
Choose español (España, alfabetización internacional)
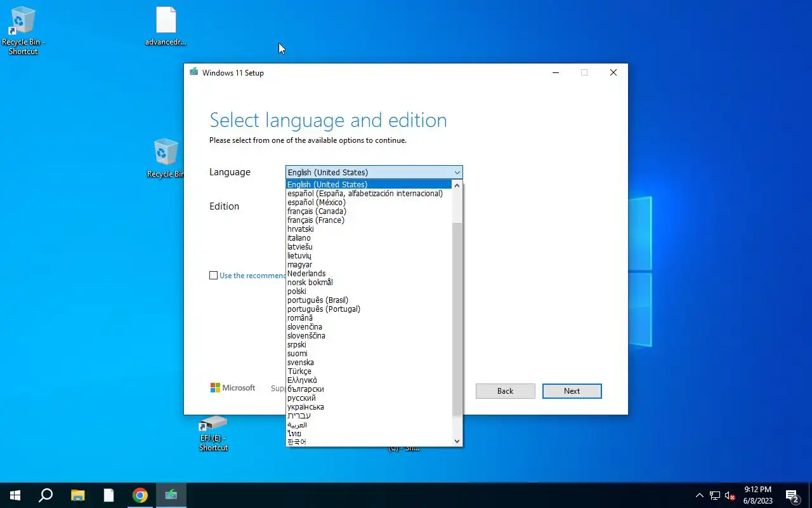click(x=369, y=193)
